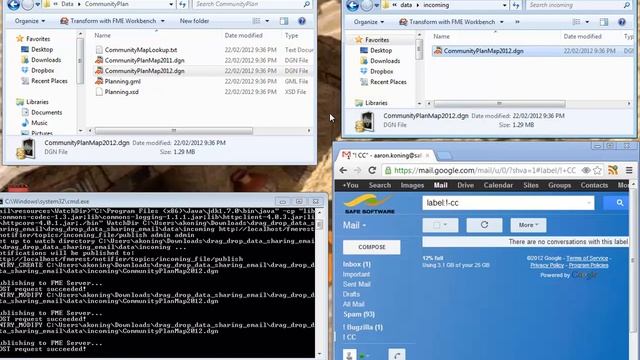Open Groups in Google top bar
Screen dimensions: 640x360
pos(559,185)
